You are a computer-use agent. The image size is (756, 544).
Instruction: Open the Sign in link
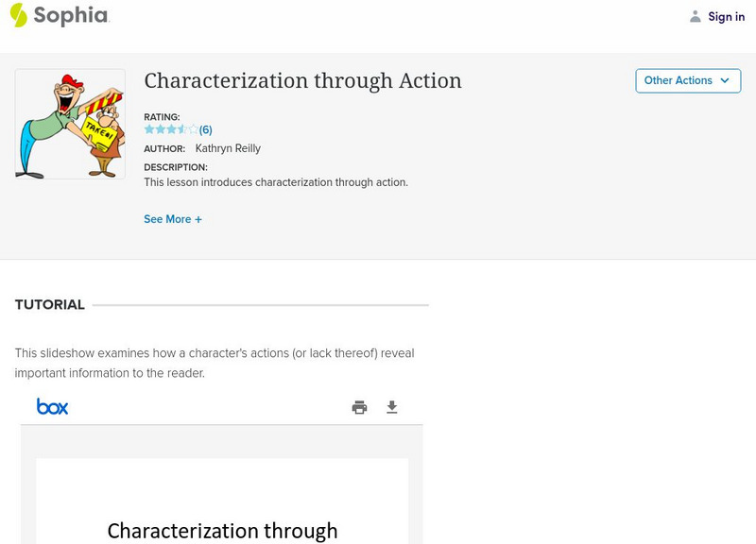726,16
